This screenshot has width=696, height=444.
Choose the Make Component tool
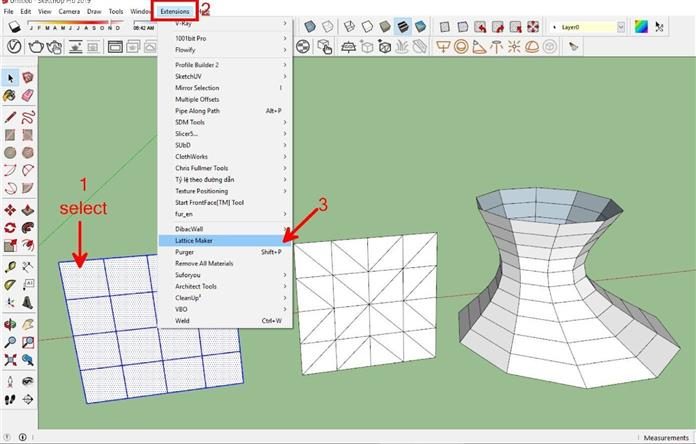pos(28,78)
